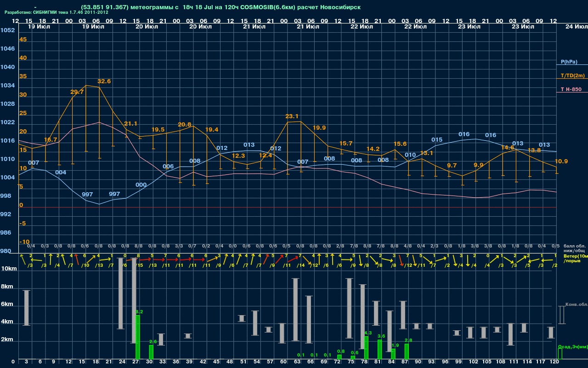This screenshot has height=368, width=588.
Task: Select the temperature label 29.7
Action: tap(77, 92)
